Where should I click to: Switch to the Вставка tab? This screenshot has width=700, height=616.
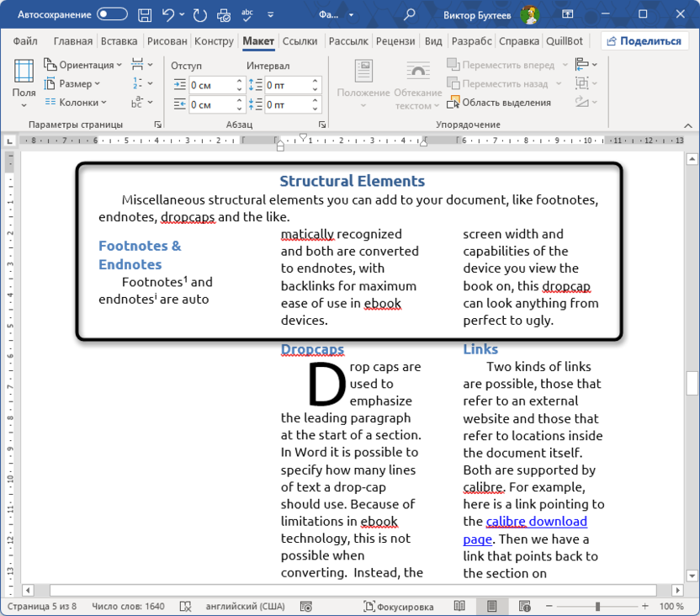119,41
